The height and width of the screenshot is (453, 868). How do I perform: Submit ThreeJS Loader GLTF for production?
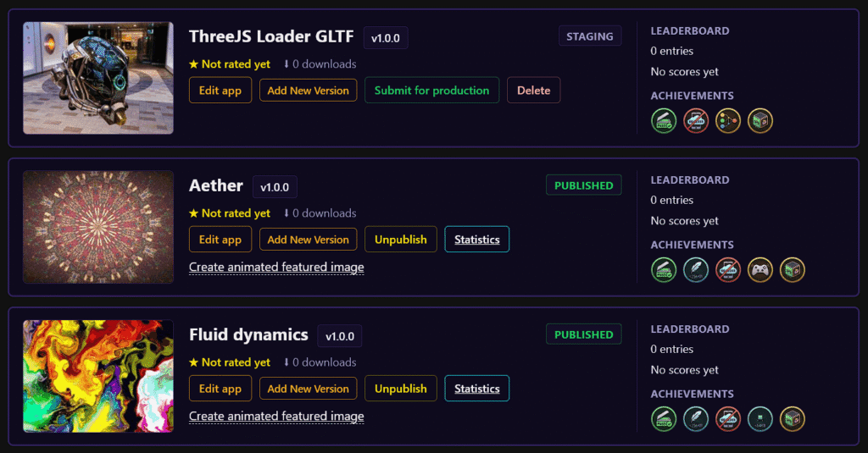(431, 90)
